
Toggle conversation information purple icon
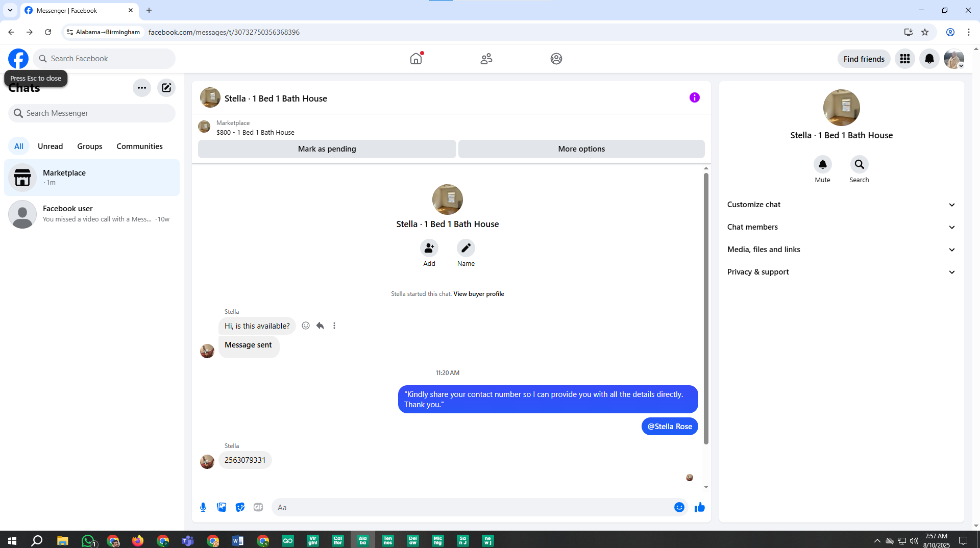tap(695, 97)
